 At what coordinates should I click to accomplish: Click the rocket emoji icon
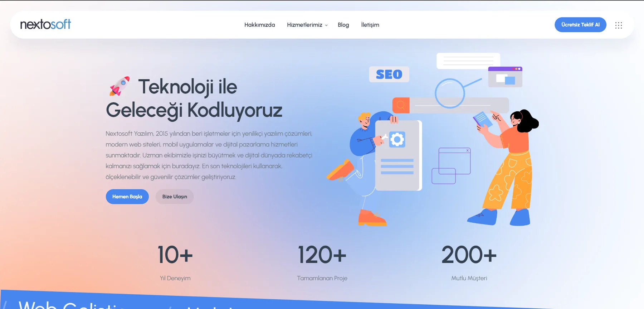[119, 86]
